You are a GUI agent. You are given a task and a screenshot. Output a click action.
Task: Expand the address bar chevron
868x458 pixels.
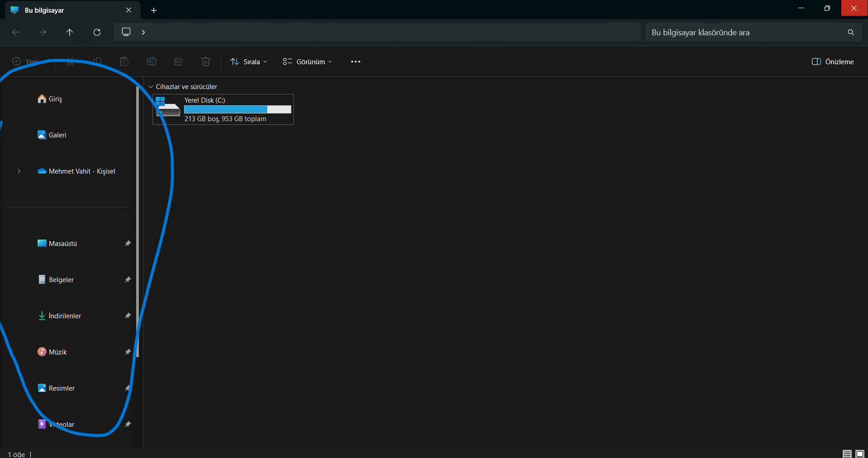pyautogui.click(x=143, y=32)
